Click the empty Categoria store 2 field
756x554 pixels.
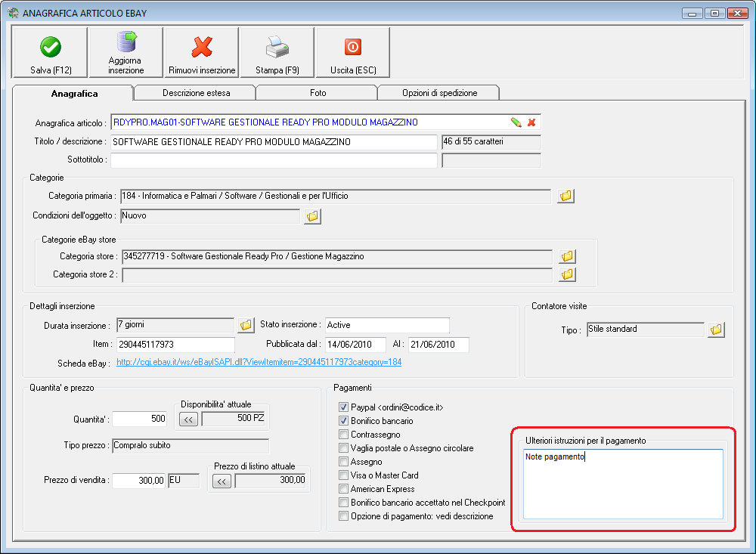pos(337,275)
